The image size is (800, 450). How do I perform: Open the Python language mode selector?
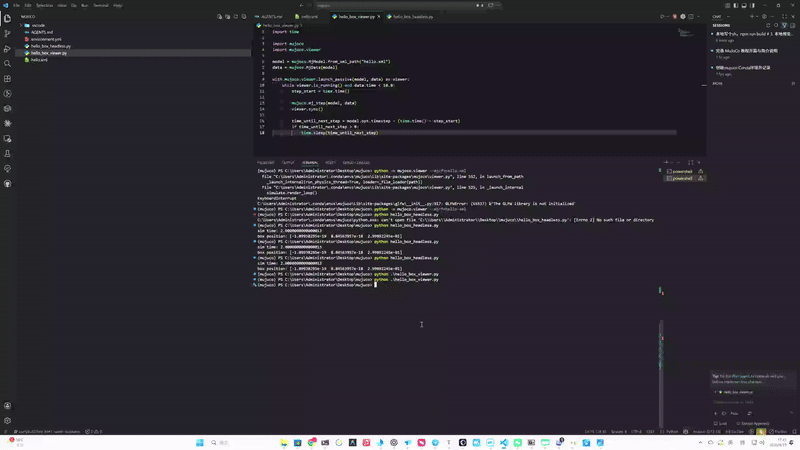(672, 431)
